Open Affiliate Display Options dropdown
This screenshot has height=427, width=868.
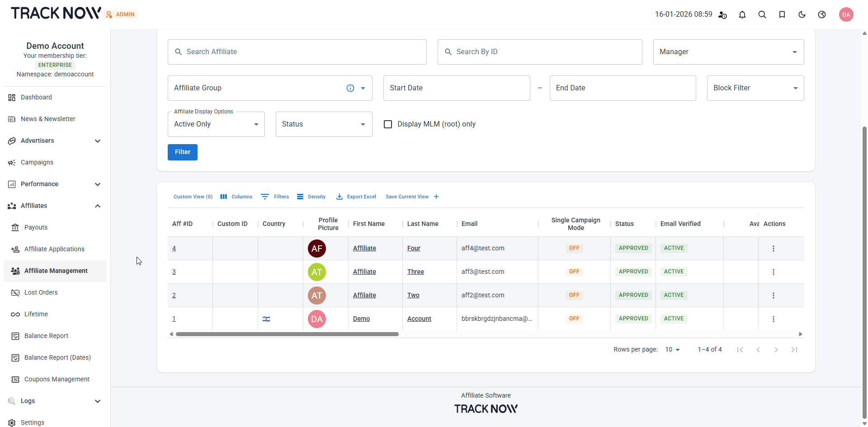[x=216, y=124]
